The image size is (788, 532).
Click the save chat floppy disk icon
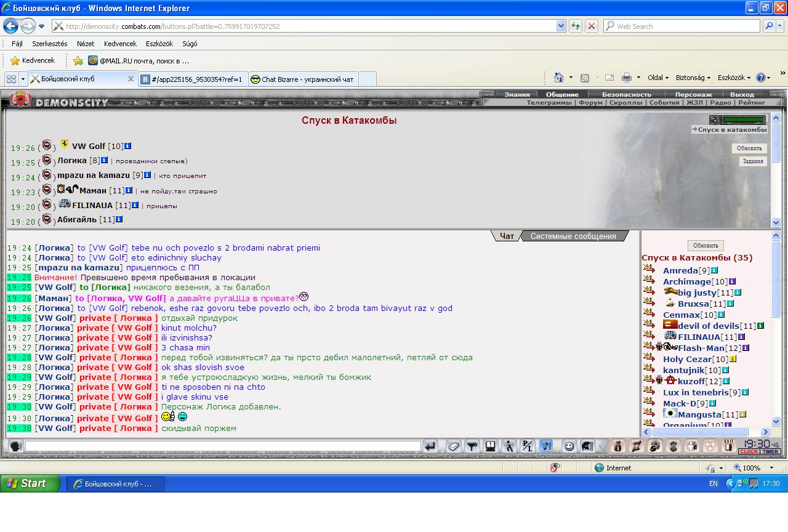(x=491, y=446)
